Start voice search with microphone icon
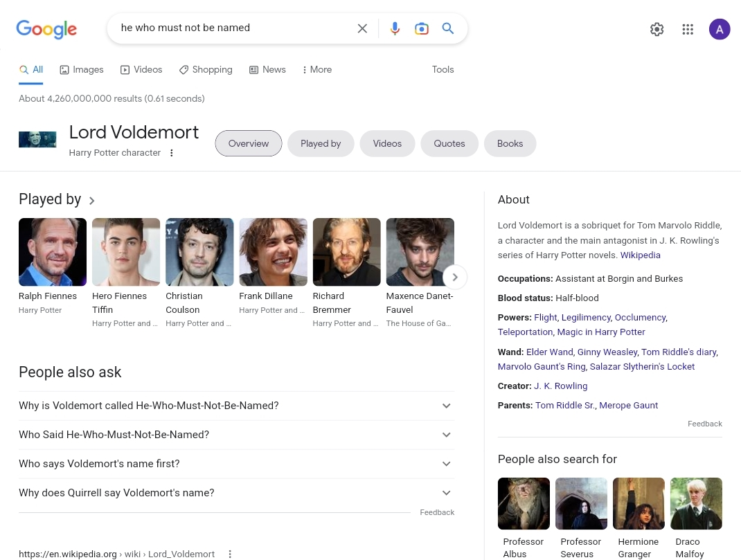Image resolution: width=741 pixels, height=560 pixels. pos(395,28)
